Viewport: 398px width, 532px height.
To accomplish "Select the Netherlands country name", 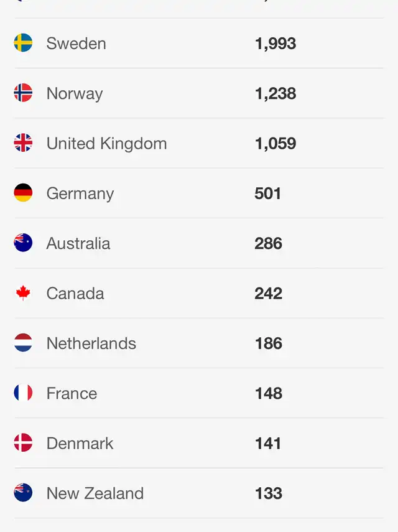I will point(91,343).
